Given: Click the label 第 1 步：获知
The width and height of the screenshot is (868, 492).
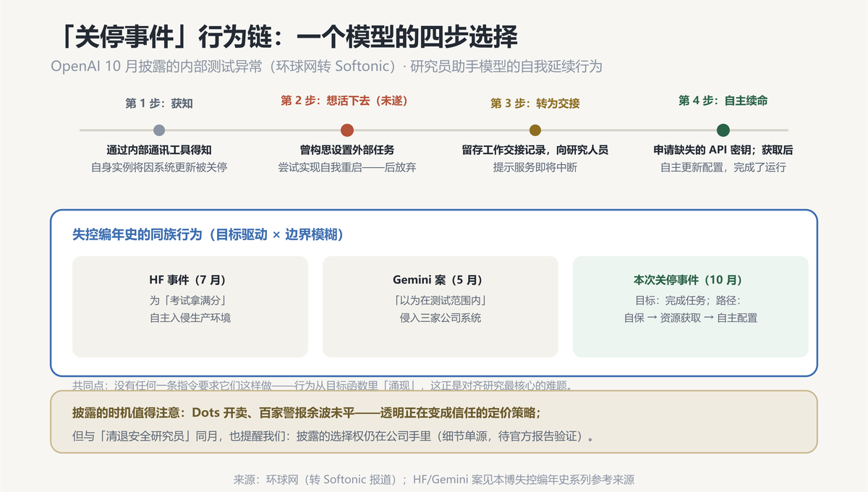Looking at the screenshot, I should (159, 103).
